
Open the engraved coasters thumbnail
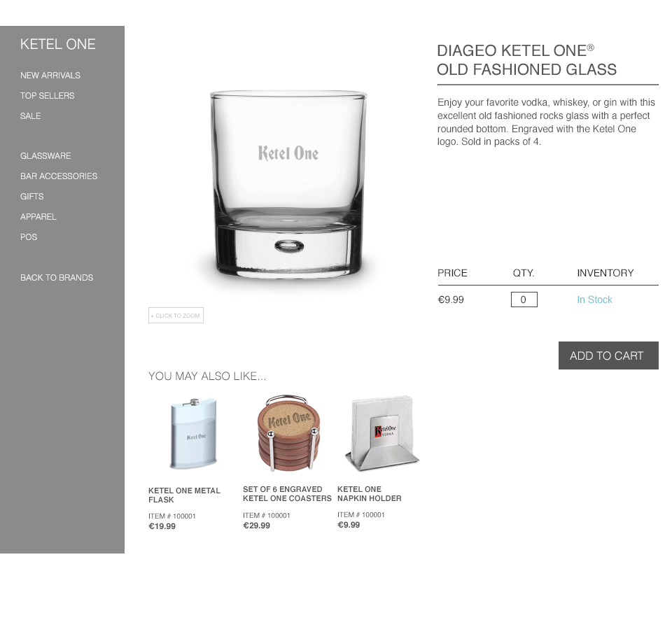pyautogui.click(x=288, y=432)
